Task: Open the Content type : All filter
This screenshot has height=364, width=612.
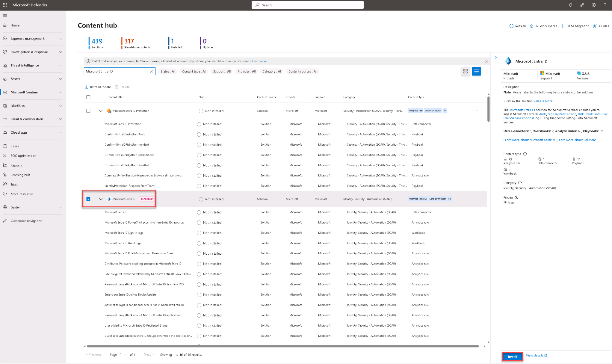Action: point(194,71)
